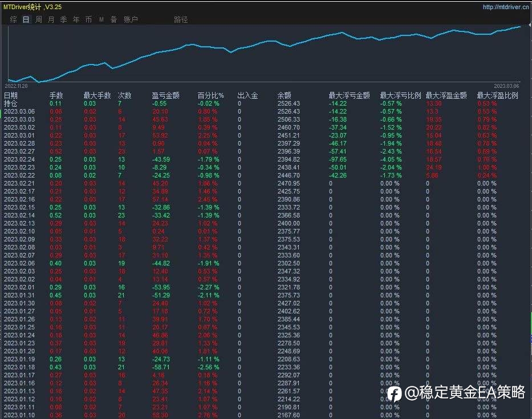This screenshot has height=419, width=532.
Task: Click the -43.59 profit/loss value
Action: pyautogui.click(x=161, y=159)
